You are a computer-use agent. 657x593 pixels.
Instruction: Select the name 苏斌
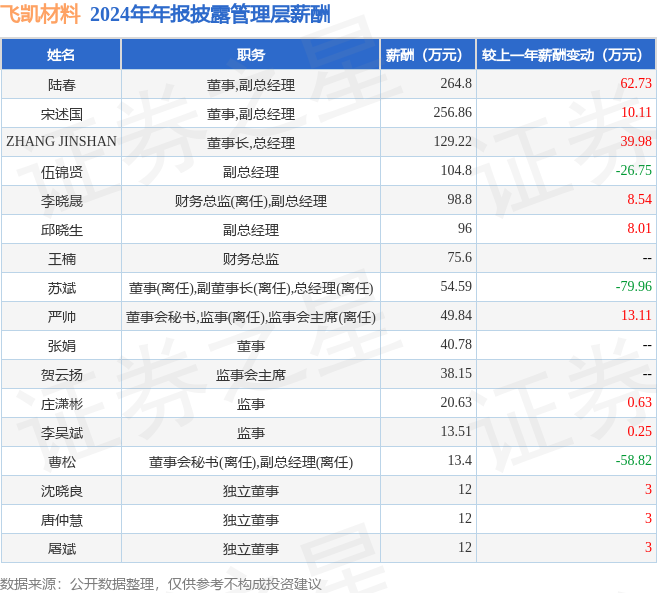tap(62, 288)
